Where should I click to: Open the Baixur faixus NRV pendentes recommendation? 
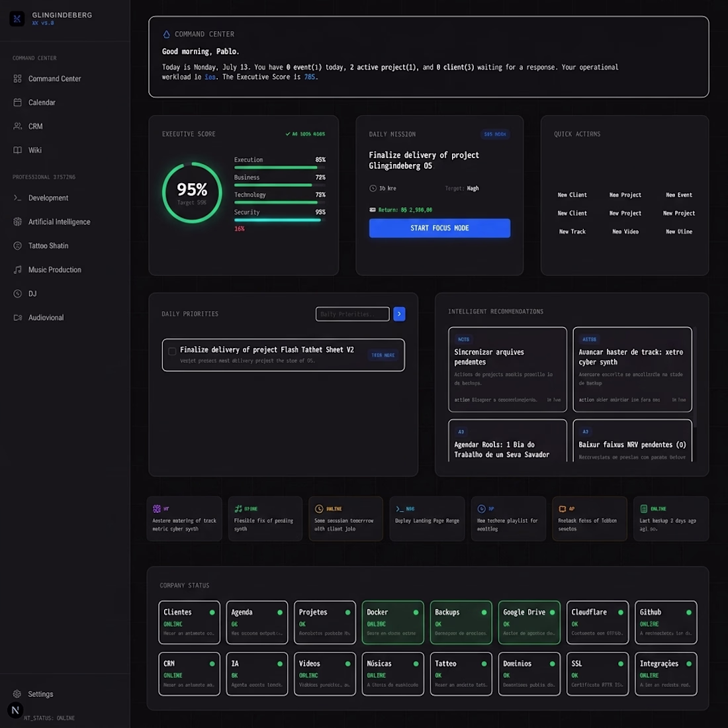click(632, 441)
